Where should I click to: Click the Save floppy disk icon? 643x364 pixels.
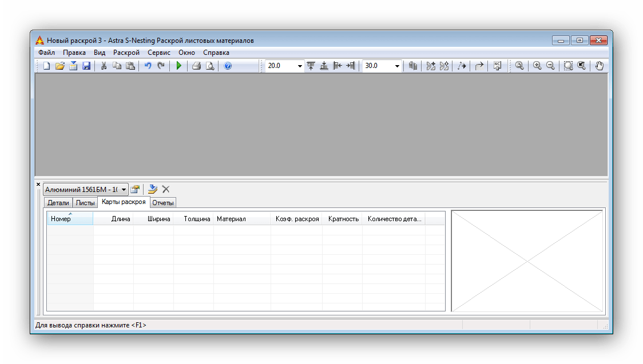[86, 66]
